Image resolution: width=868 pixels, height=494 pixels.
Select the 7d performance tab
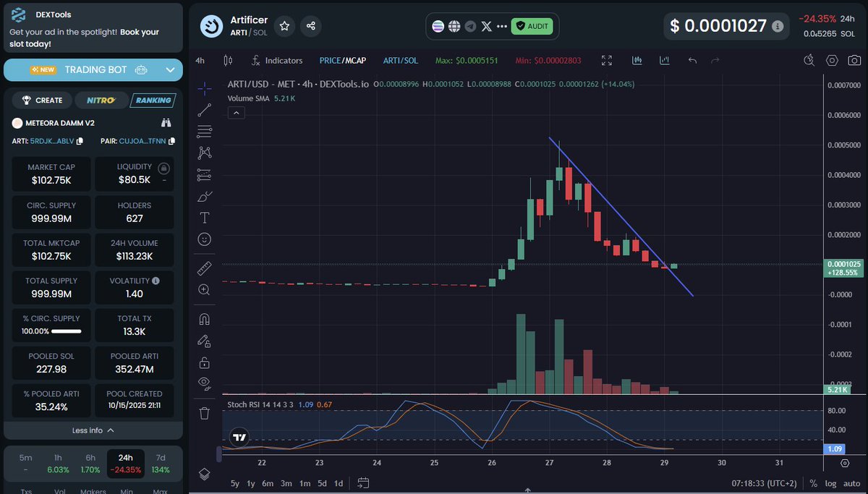160,458
